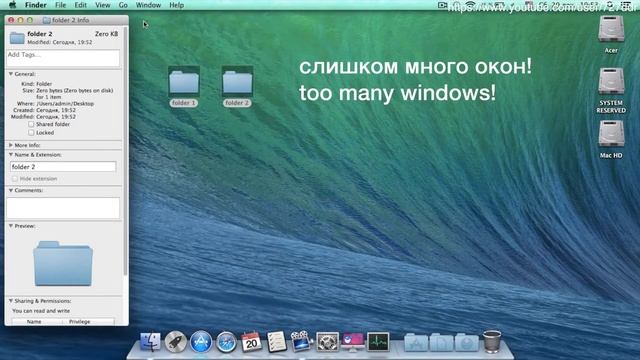Open the File menu
The height and width of the screenshot is (360, 640).
(60, 5)
